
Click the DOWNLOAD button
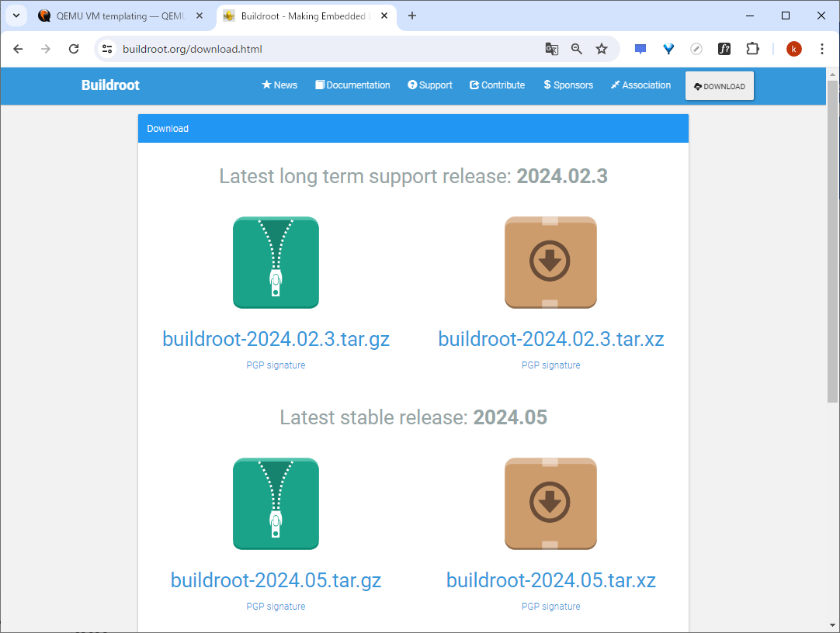click(719, 85)
